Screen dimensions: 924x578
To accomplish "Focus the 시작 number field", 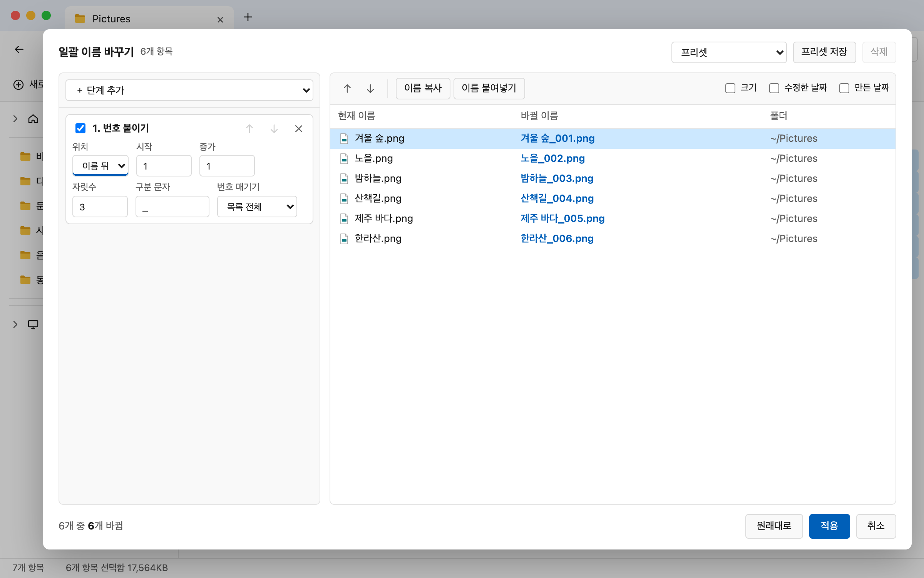I will tap(164, 166).
